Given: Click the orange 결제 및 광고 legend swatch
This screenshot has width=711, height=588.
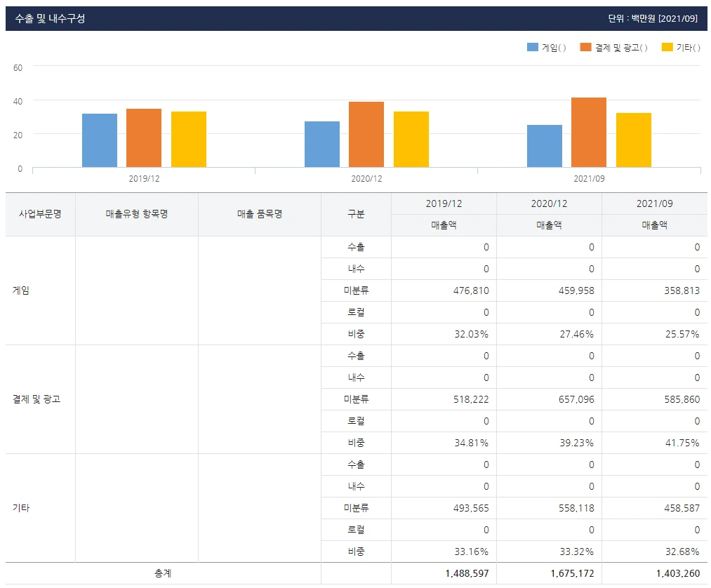Looking at the screenshot, I should tap(585, 47).
